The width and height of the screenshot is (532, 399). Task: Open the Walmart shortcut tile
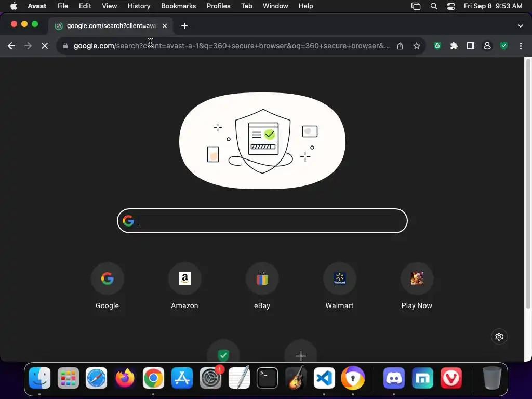339,286
